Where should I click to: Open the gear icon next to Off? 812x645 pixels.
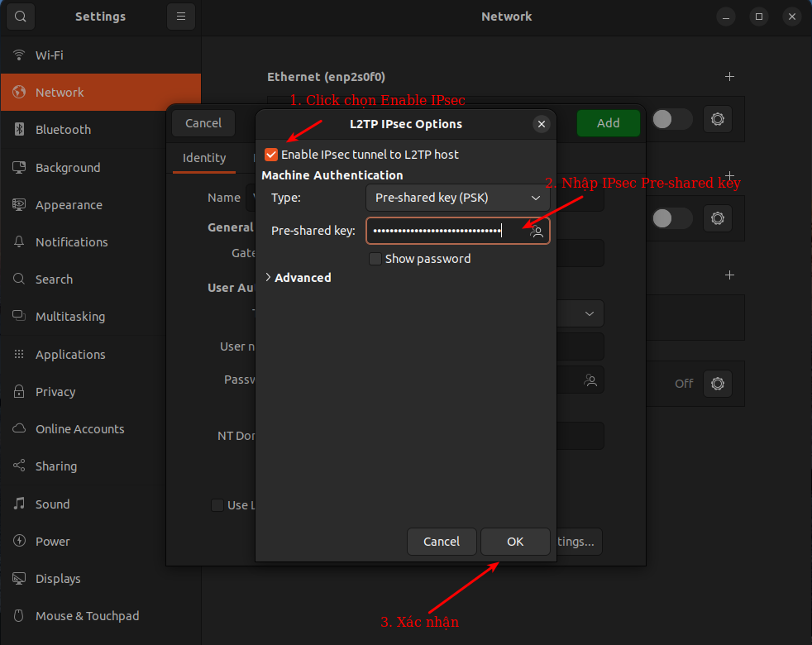717,384
